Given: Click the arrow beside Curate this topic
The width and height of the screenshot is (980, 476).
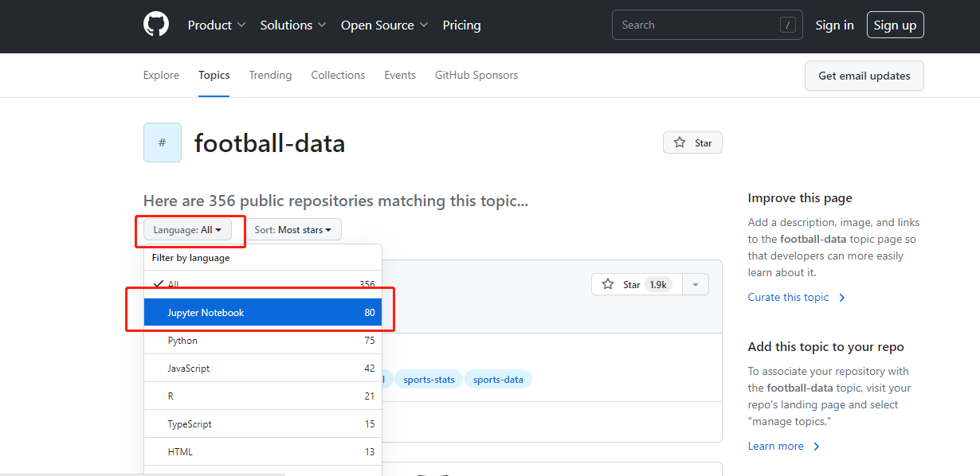Looking at the screenshot, I should pos(842,298).
